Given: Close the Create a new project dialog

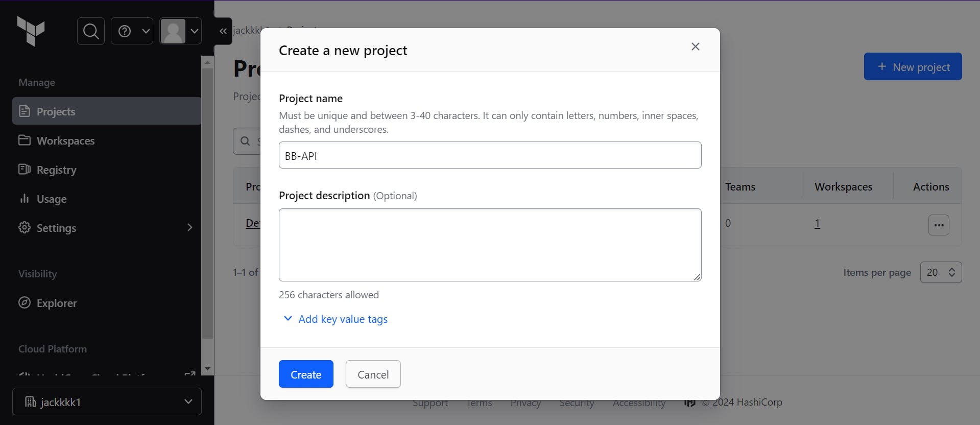Looking at the screenshot, I should tap(696, 46).
